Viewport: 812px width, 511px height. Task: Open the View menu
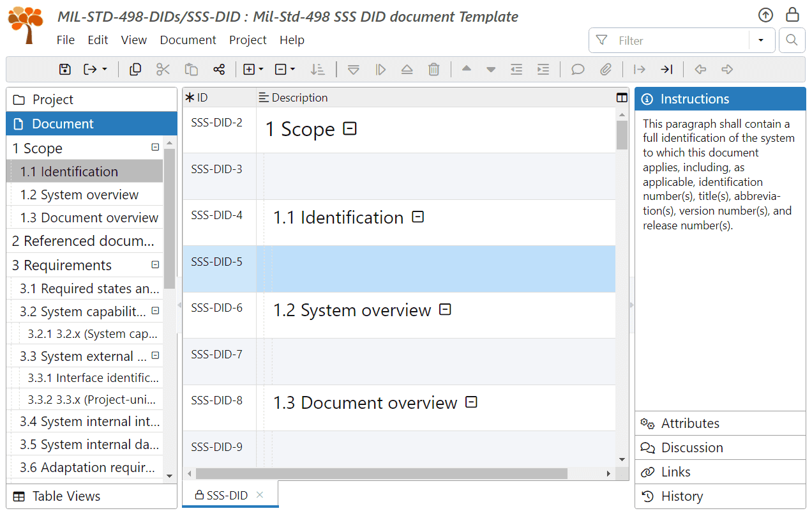[x=134, y=40]
